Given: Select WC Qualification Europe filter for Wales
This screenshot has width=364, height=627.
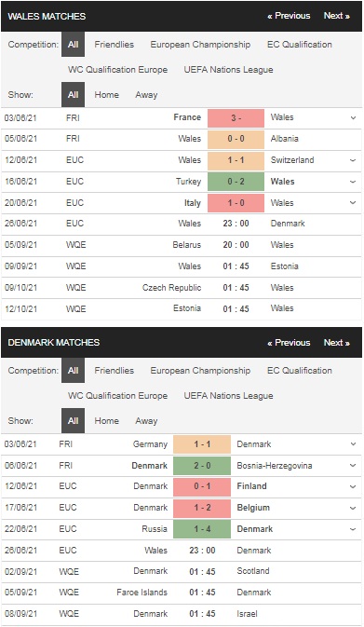Looking at the screenshot, I should click(x=117, y=70).
